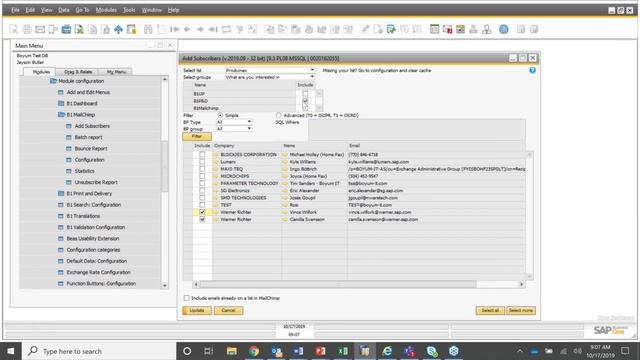Click the Email column header
Screen dimensions: 640x360
[x=436, y=146]
